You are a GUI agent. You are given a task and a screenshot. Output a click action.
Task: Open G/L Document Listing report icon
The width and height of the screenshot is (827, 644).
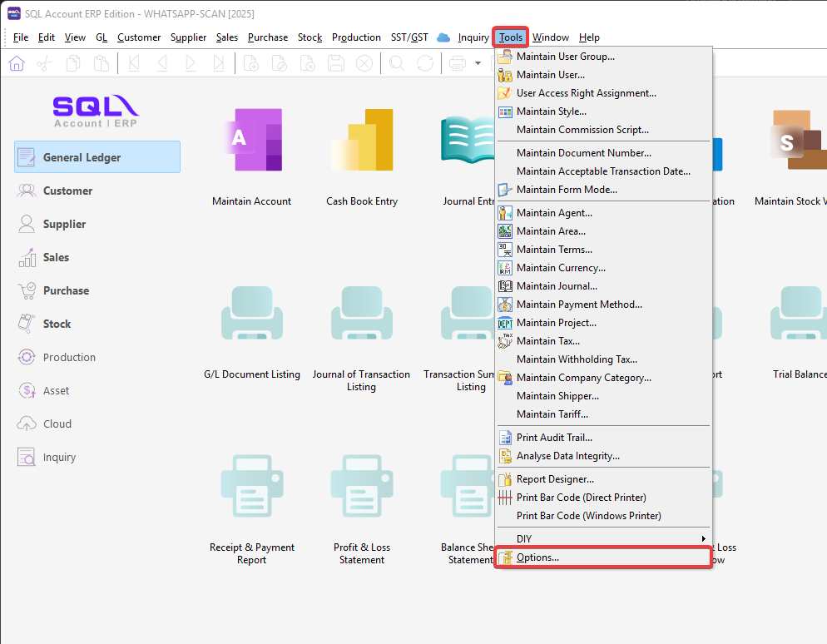(251, 316)
